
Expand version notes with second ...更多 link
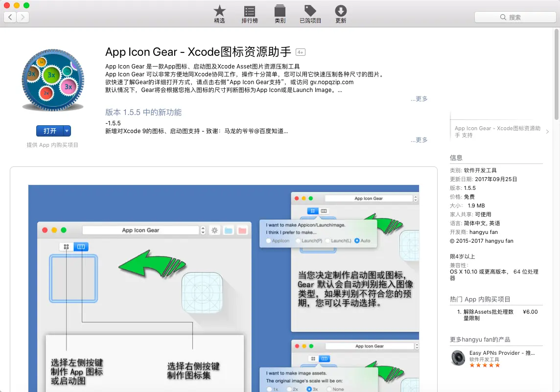tap(419, 139)
